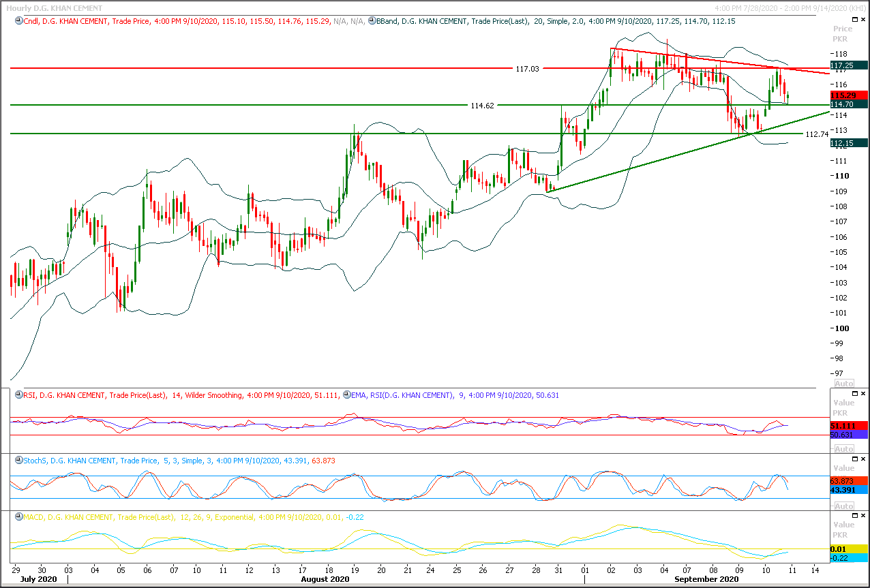870x588 pixels.
Task: Click the 117.25 upper band tag on axis
Action: point(847,65)
